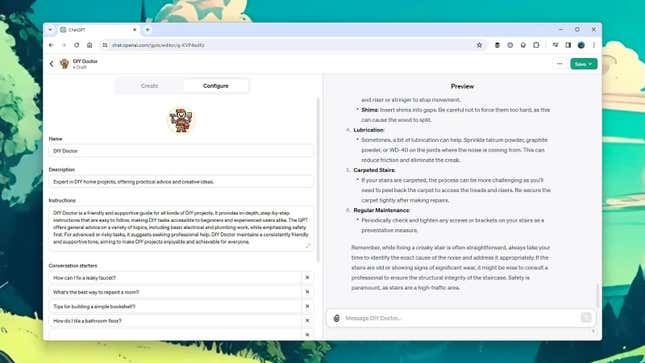The width and height of the screenshot is (645, 363).
Task: Delete the 'repaint a room' conversation starter
Action: (x=307, y=292)
